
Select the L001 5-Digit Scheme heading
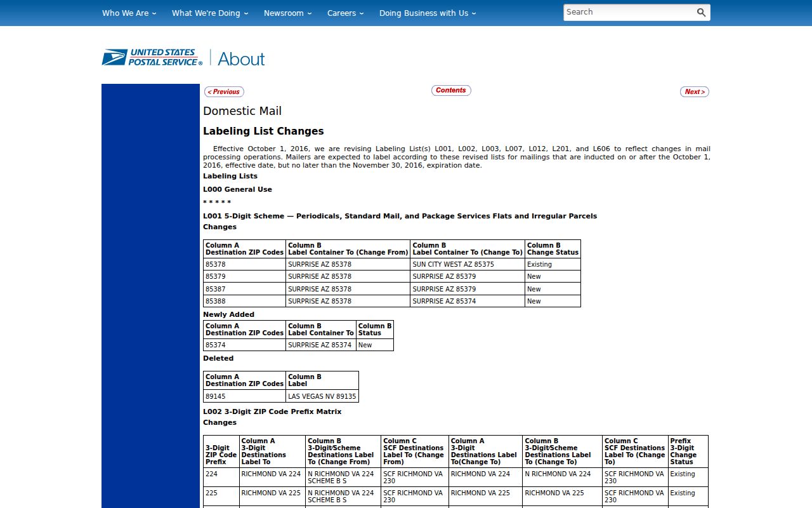(x=400, y=216)
